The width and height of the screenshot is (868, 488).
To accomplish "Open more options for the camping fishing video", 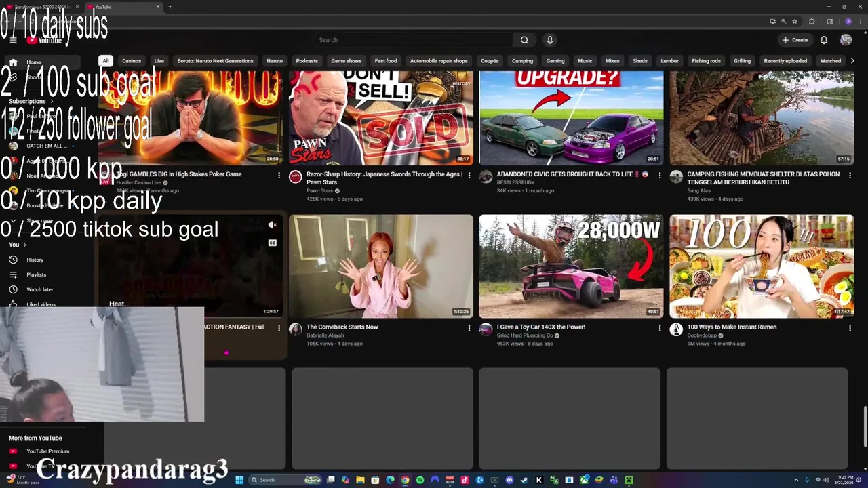I will pos(850,175).
